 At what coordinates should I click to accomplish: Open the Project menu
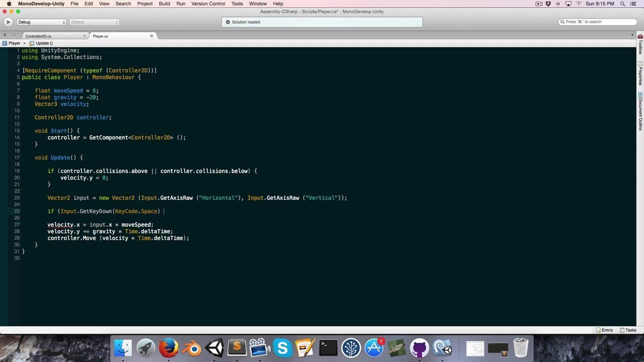pos(145,4)
